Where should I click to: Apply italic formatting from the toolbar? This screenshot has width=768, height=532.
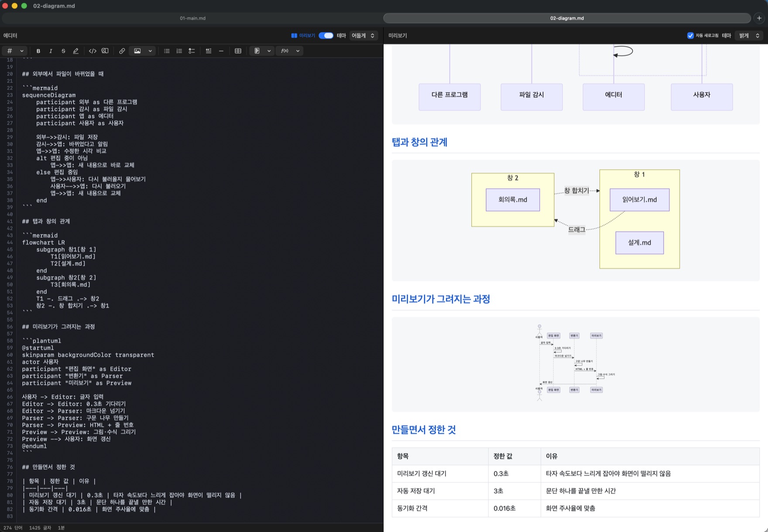pos(51,51)
